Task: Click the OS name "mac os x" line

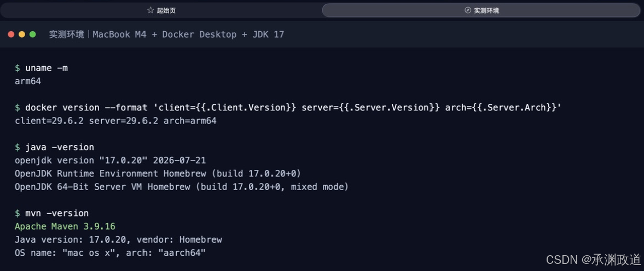Action: pos(110,253)
